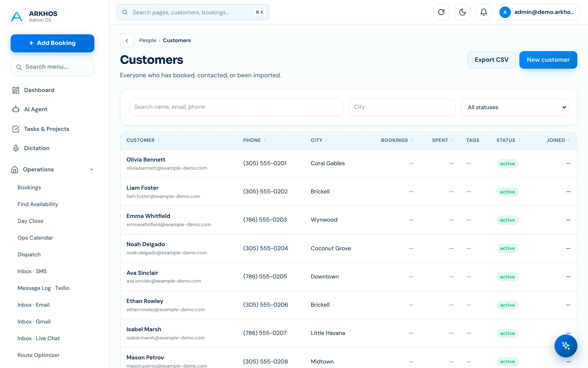Open AI Agent page
588x368 pixels.
pyautogui.click(x=36, y=109)
